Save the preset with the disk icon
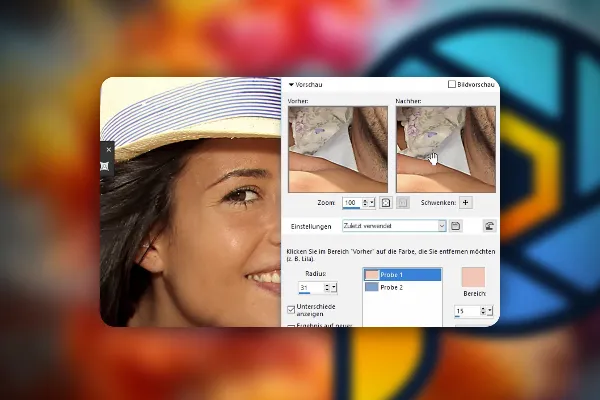Viewport: 600px width, 400px height. 455,226
